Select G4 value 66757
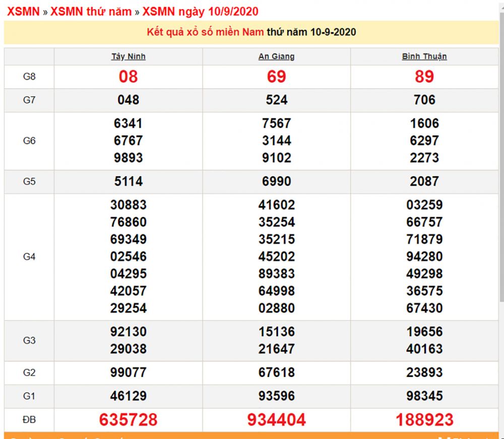This screenshot has height=439, width=504. pyautogui.click(x=424, y=222)
